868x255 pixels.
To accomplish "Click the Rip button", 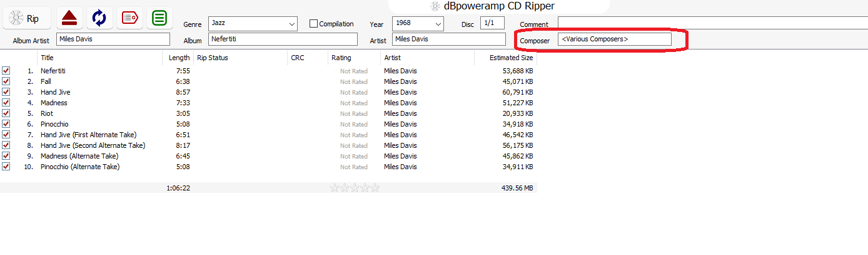I will (27, 19).
